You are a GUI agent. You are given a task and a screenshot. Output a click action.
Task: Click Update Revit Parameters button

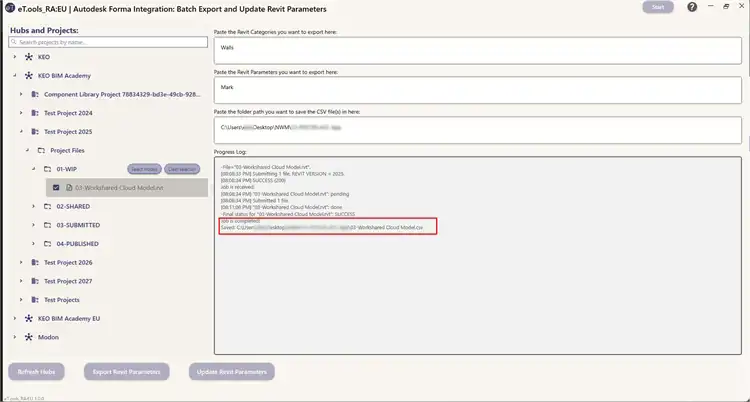[x=232, y=372]
